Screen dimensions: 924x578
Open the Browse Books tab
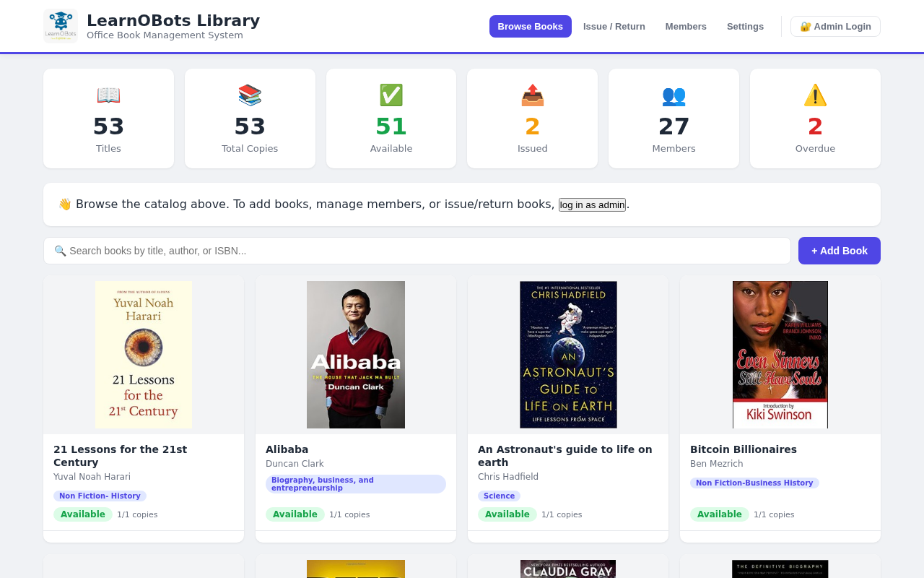531,27
